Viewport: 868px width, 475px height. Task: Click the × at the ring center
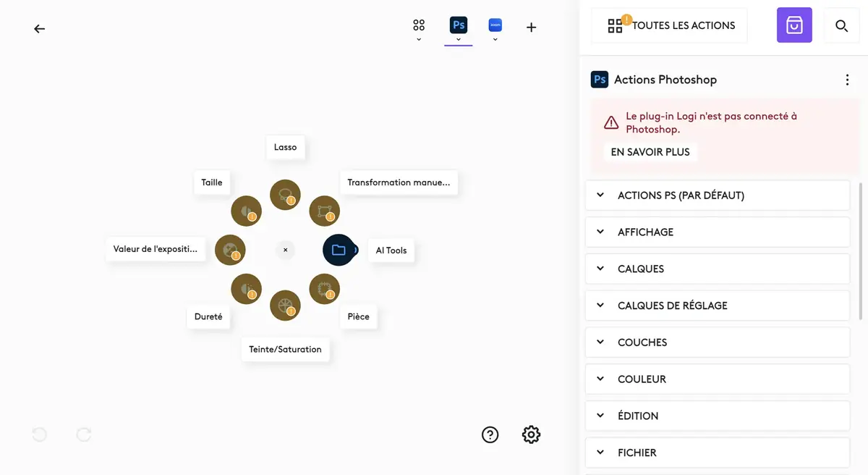[x=285, y=250]
